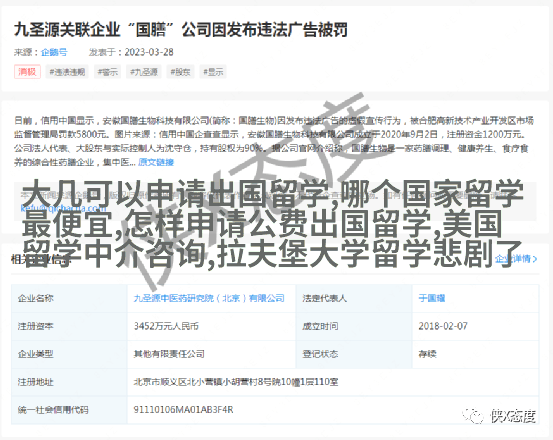Open 九圣源中医药研究院(北京)有限公司 company link
The height and width of the screenshot is (440, 553).
coord(209,298)
